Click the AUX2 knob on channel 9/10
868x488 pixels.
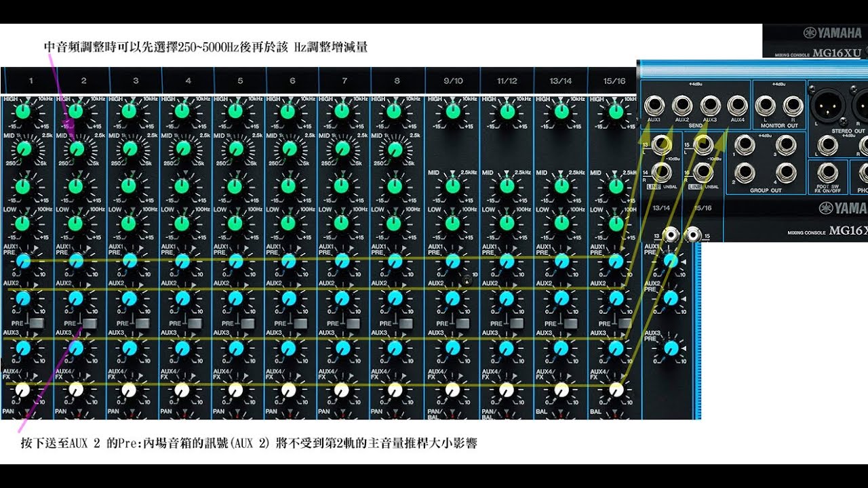point(452,298)
